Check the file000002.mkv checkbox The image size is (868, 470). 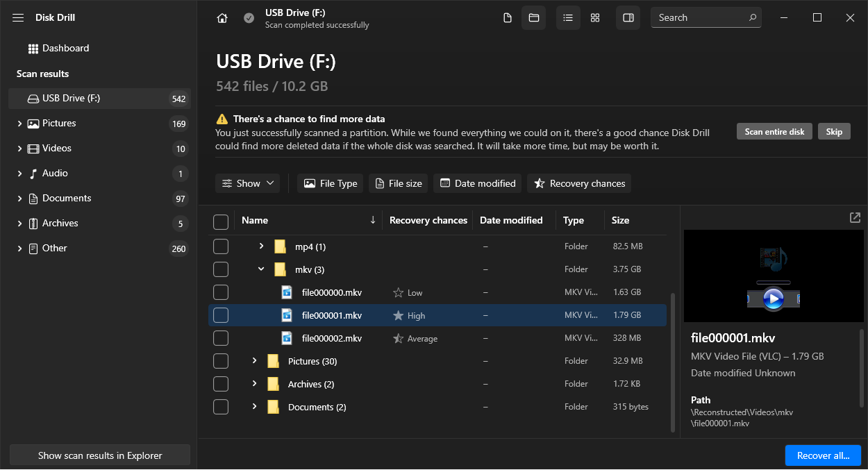(x=221, y=338)
